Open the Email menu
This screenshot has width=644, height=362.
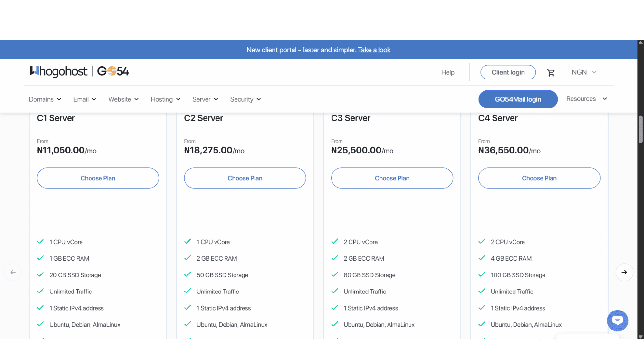point(84,99)
